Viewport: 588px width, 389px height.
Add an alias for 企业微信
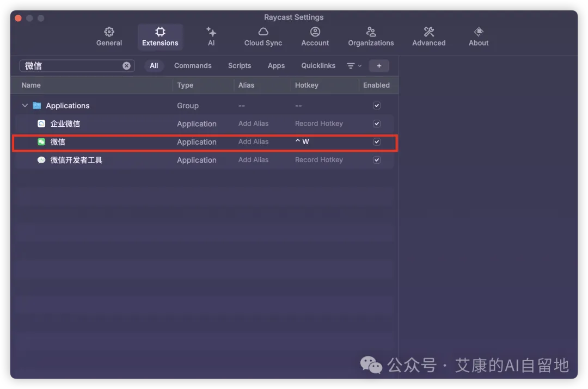253,124
